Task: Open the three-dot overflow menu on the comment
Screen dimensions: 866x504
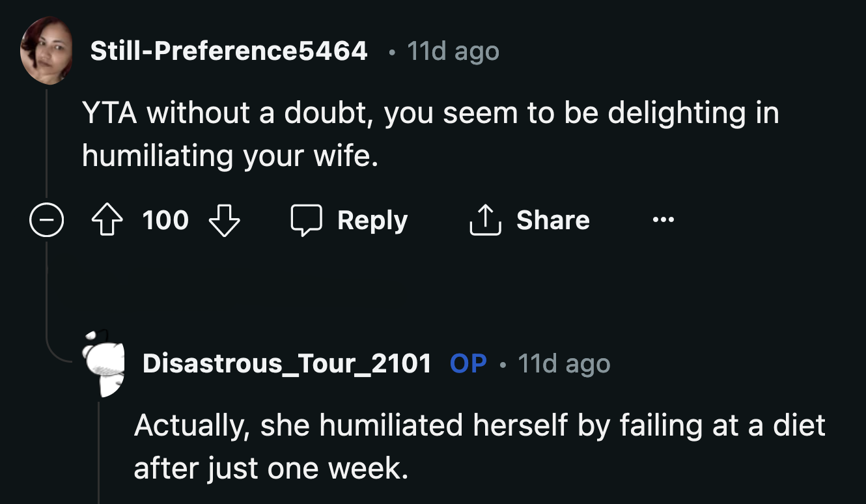Action: (663, 219)
